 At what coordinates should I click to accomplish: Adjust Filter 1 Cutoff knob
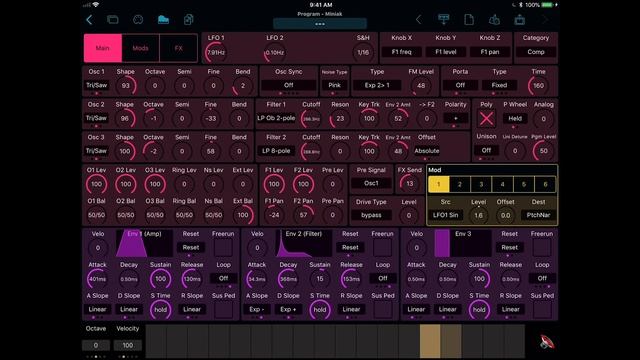click(x=311, y=119)
